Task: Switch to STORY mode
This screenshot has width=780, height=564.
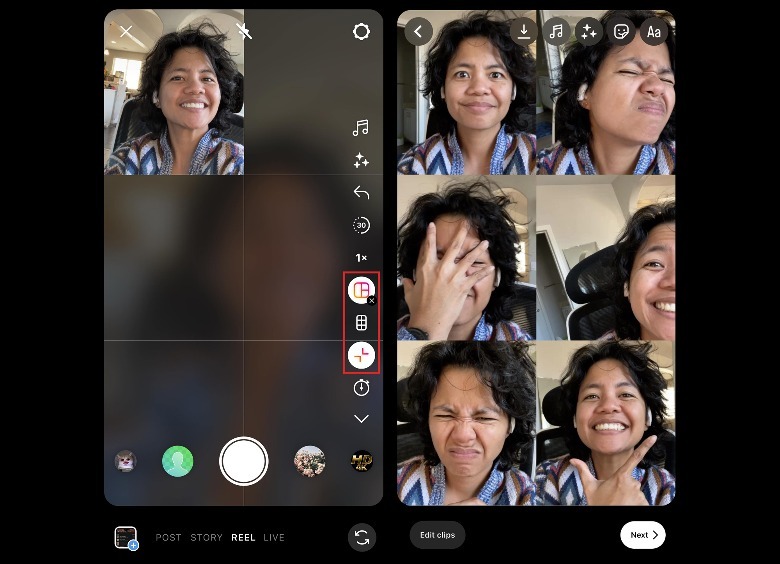Action: click(206, 538)
